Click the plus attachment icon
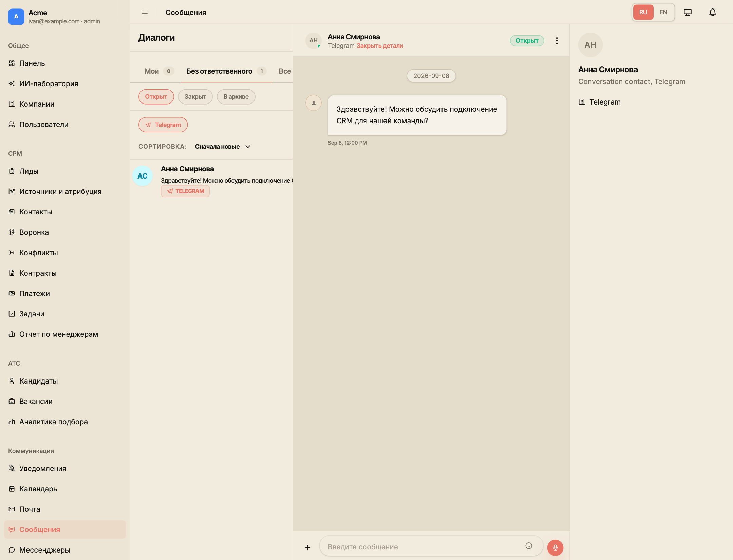The height and width of the screenshot is (560, 733). click(307, 547)
